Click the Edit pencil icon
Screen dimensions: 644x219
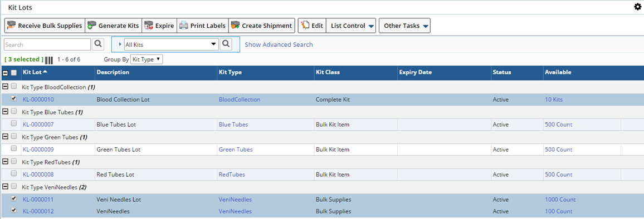[x=305, y=26]
